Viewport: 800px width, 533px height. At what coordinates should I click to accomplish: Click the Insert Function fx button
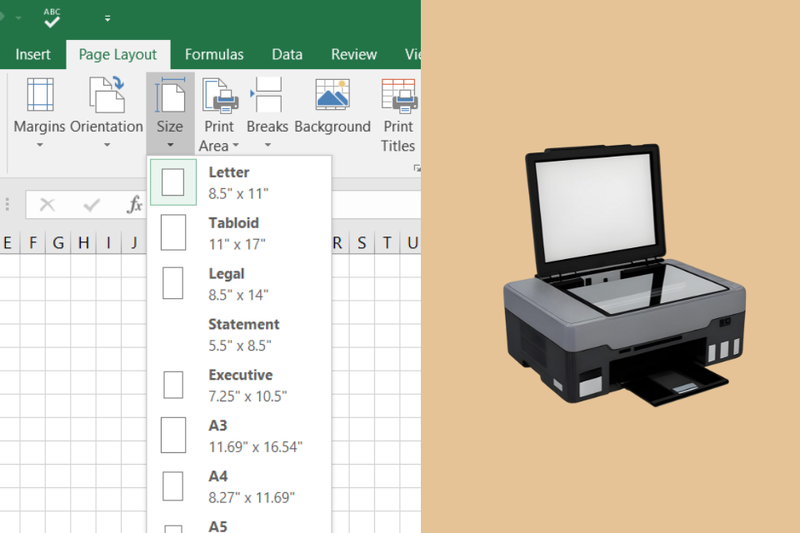pos(134,205)
